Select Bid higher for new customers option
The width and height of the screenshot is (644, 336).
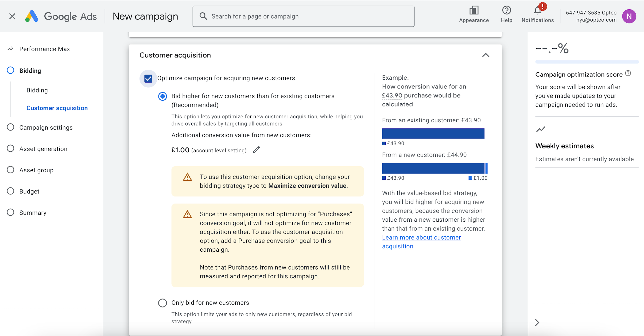[162, 96]
